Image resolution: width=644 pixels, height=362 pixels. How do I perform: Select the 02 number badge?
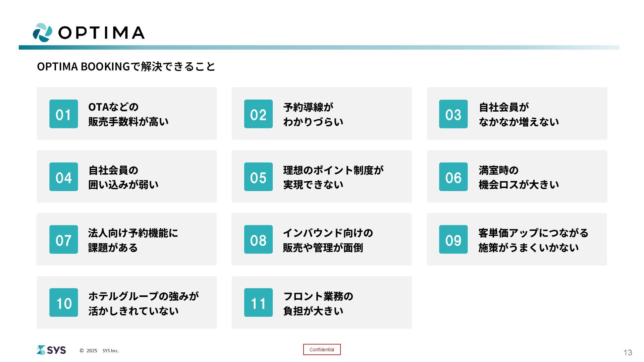pyautogui.click(x=258, y=114)
